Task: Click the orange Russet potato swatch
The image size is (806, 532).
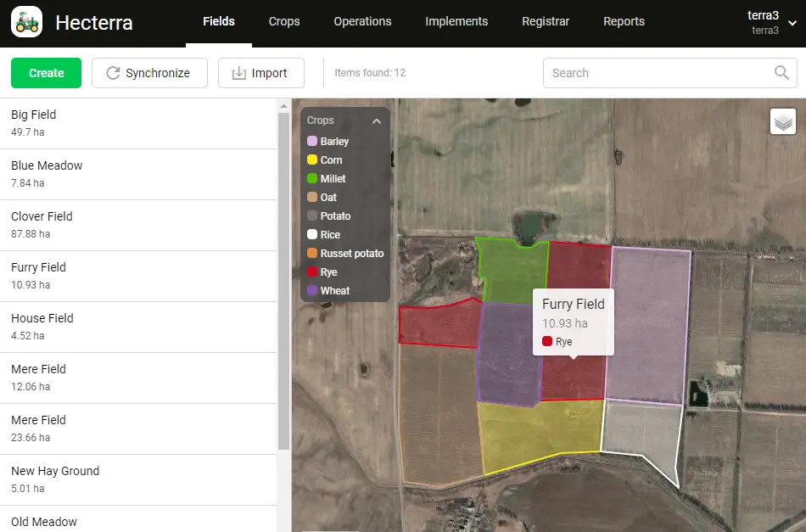Action: [x=312, y=253]
